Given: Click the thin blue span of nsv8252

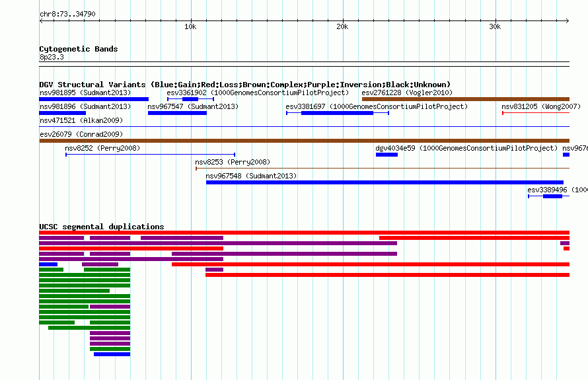Looking at the screenshot, I should (x=151, y=155).
